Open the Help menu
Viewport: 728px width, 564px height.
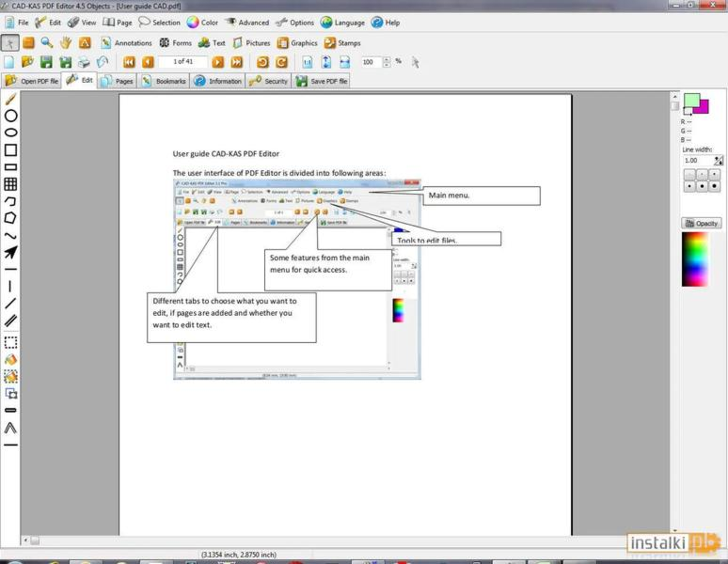(386, 23)
